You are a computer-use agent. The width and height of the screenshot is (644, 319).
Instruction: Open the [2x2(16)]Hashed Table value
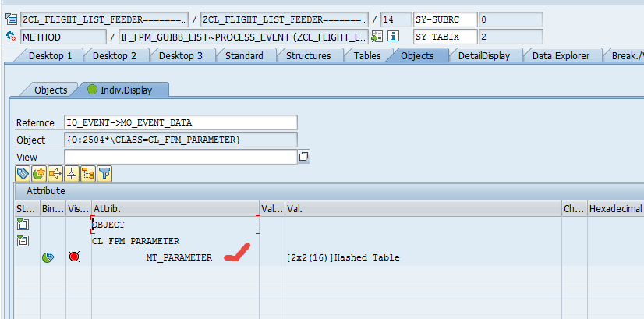click(343, 257)
